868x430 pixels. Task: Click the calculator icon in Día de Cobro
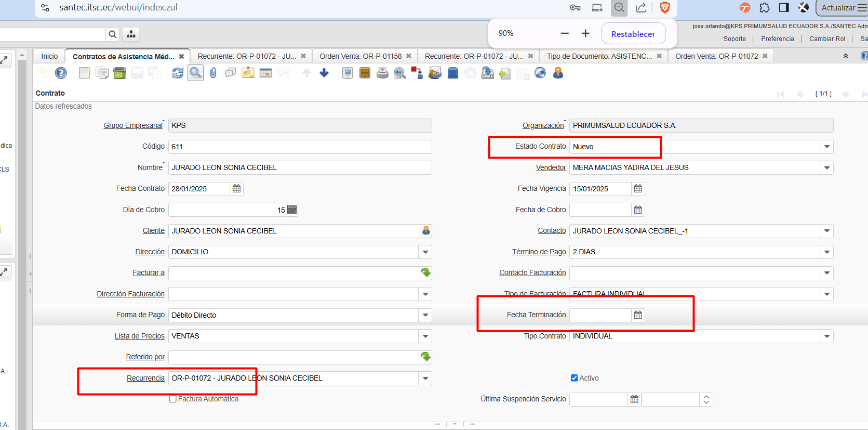292,210
